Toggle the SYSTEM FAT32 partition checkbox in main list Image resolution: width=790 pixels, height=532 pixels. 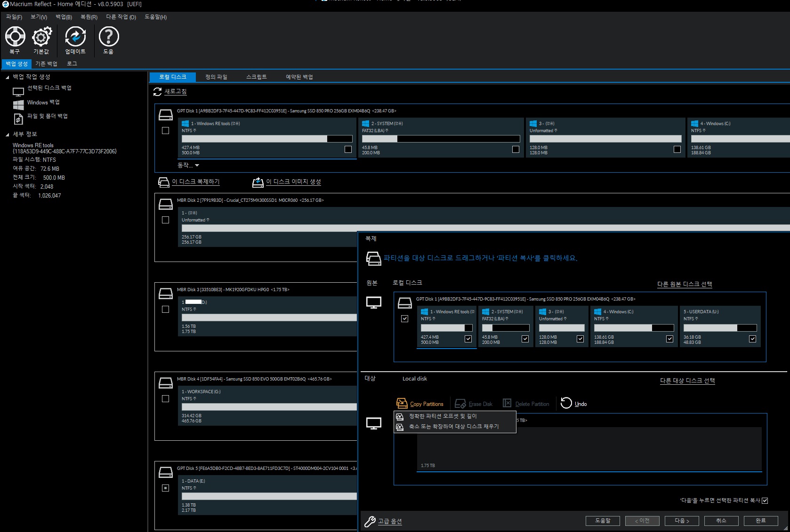click(516, 149)
